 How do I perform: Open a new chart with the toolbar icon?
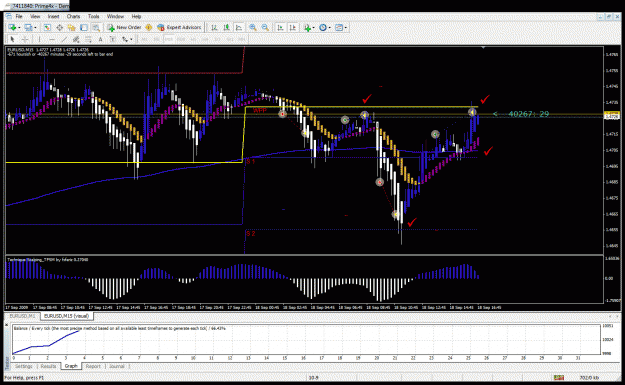click(x=12, y=28)
